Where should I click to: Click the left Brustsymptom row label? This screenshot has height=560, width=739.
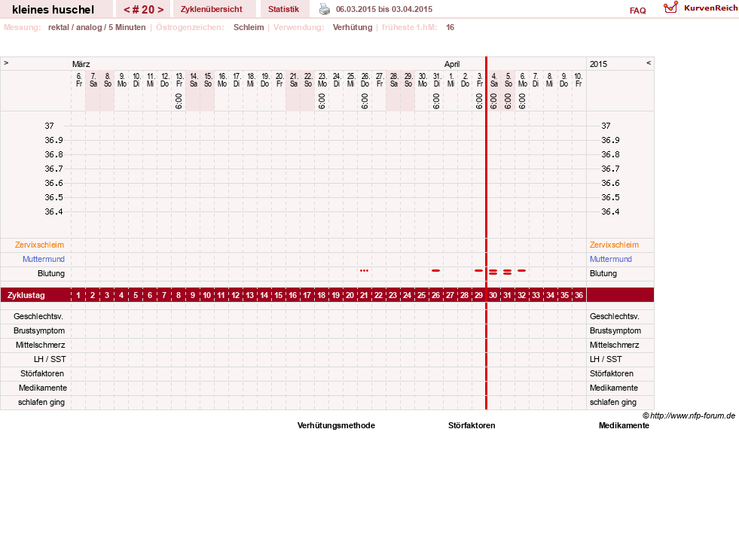click(39, 330)
